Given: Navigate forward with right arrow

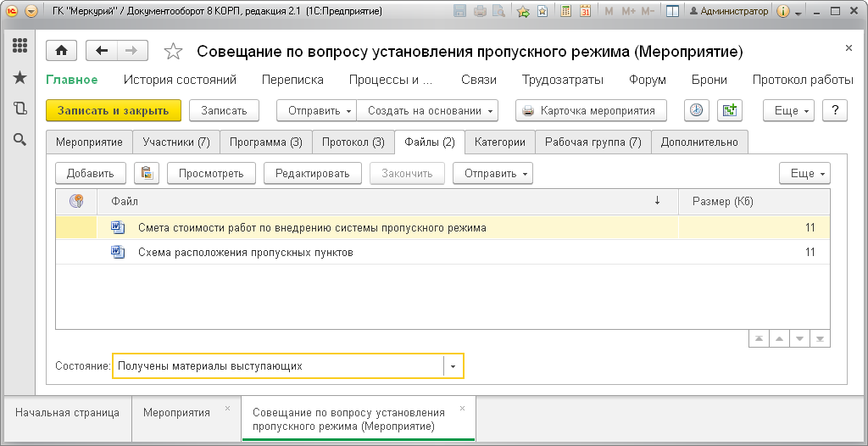Looking at the screenshot, I should (x=131, y=51).
